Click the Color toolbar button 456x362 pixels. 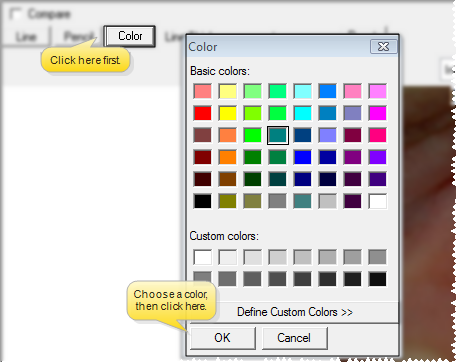pyautogui.click(x=130, y=36)
